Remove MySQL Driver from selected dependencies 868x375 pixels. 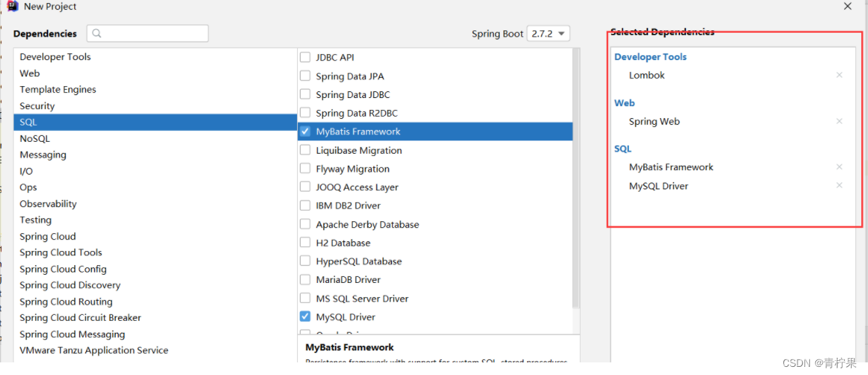pyautogui.click(x=839, y=186)
